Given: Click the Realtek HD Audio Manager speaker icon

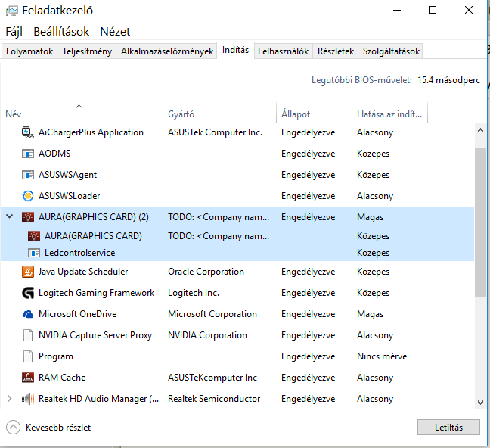Looking at the screenshot, I should coord(28,399).
